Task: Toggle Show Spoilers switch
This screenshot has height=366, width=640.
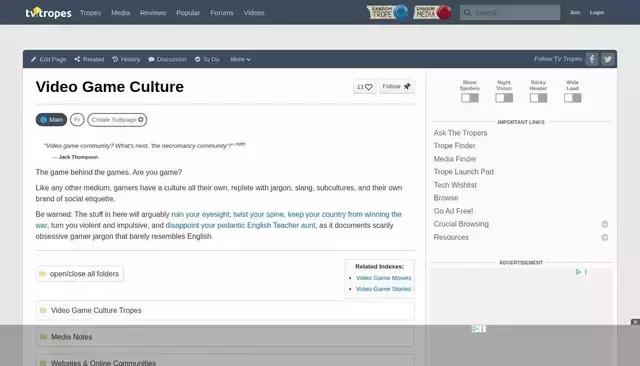Action: click(470, 98)
